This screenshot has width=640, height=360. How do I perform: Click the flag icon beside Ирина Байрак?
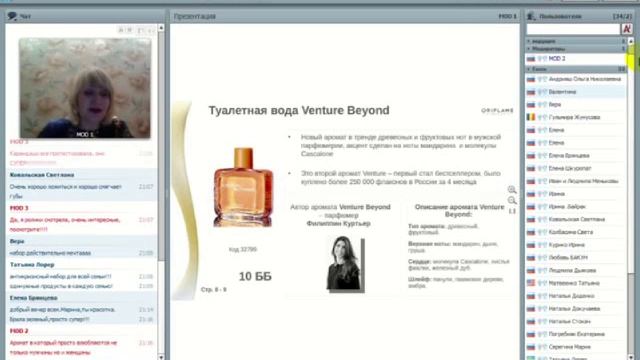pos(531,207)
